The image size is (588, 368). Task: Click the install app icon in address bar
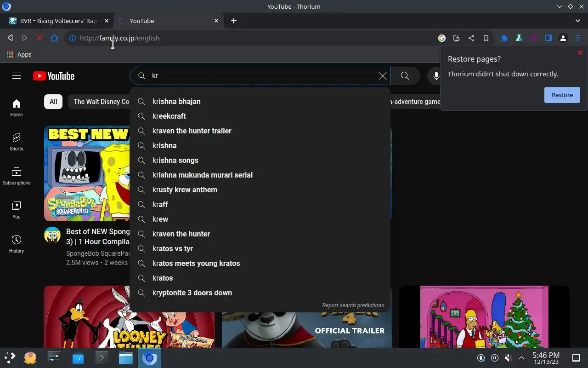(457, 38)
